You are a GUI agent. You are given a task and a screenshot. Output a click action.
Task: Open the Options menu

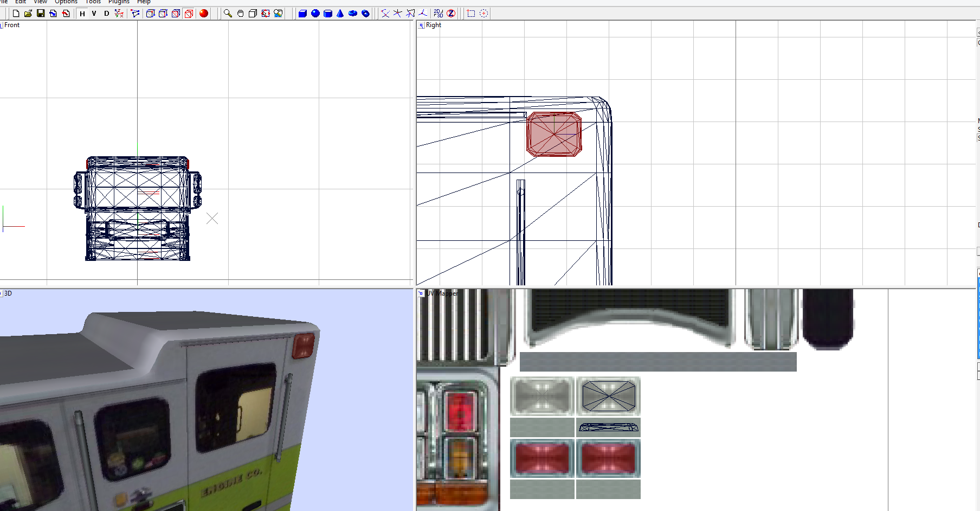66,2
